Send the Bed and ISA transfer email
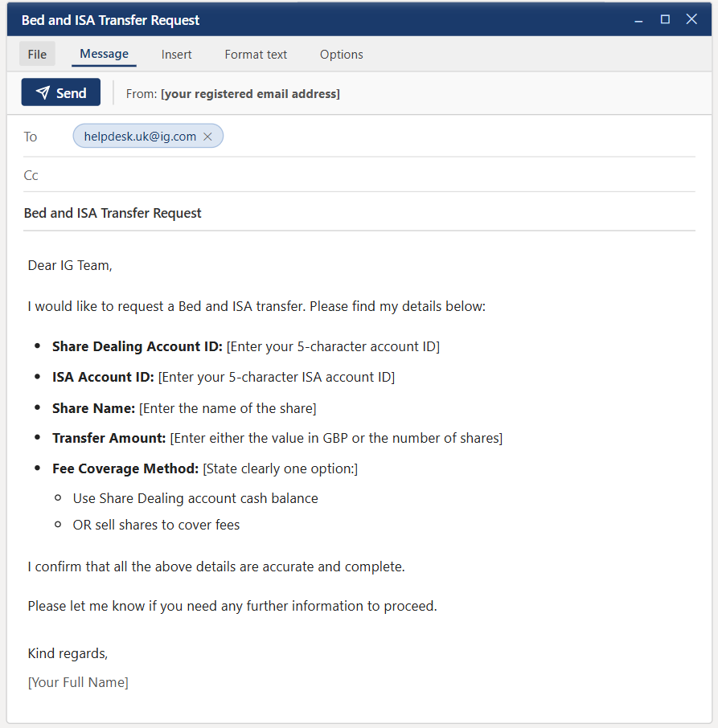Image resolution: width=718 pixels, height=728 pixels. point(61,93)
